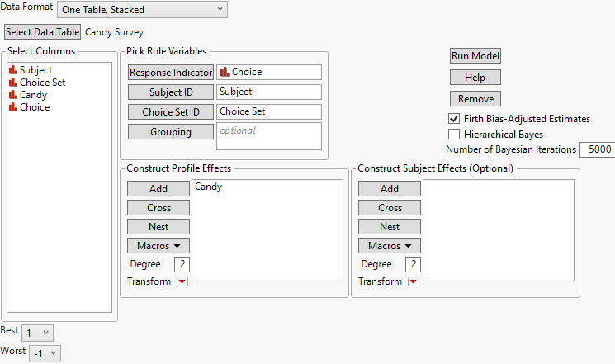This screenshot has height=364, width=615.
Task: Click the nominal icon beside Subject column
Action: point(13,70)
